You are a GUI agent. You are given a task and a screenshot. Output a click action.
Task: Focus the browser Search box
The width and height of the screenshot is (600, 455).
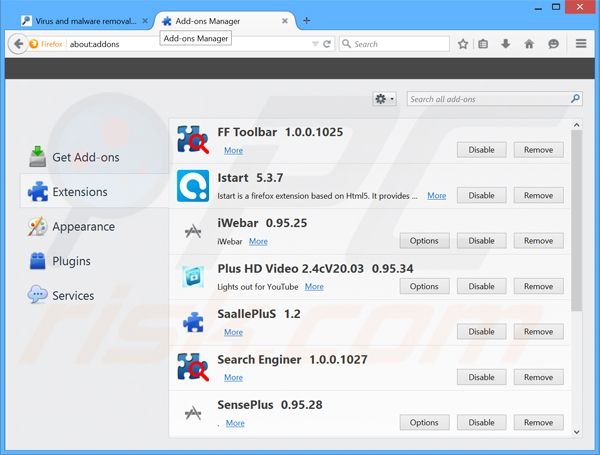click(x=394, y=44)
